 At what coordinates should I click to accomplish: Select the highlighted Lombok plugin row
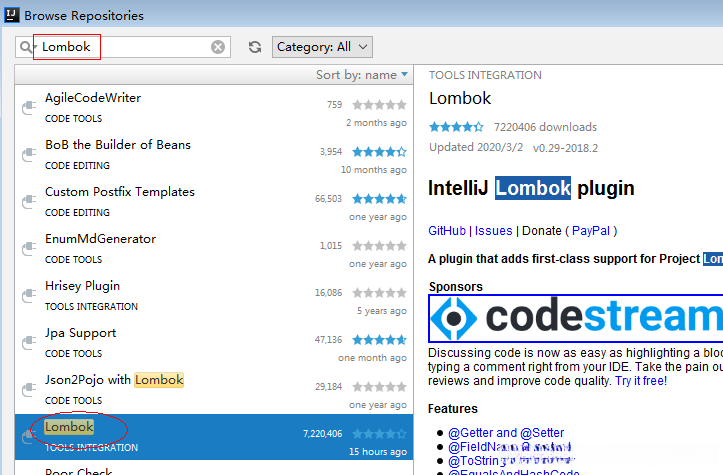tap(214, 437)
